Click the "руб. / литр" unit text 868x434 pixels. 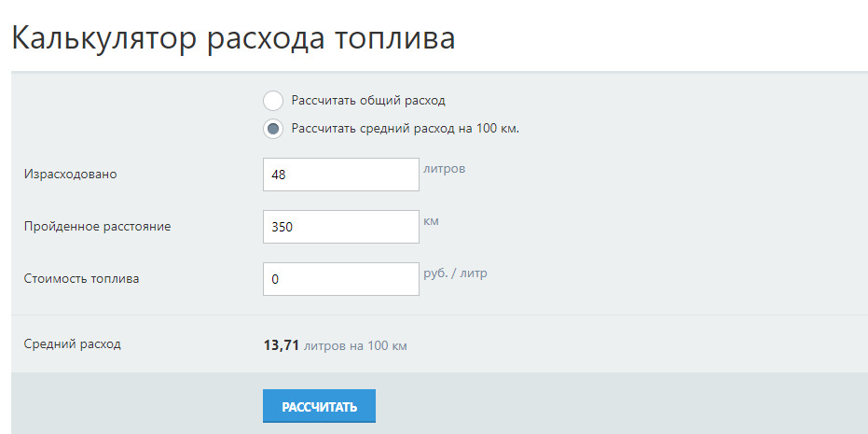455,273
